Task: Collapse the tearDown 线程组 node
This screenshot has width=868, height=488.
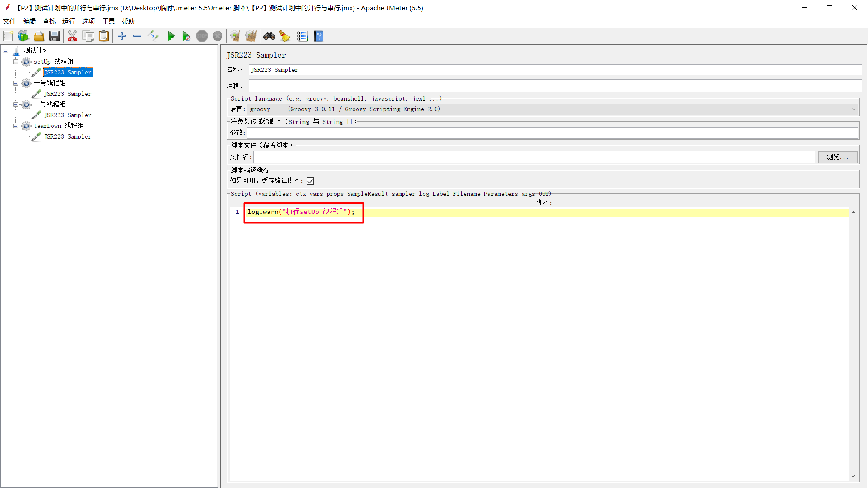Action: point(16,126)
